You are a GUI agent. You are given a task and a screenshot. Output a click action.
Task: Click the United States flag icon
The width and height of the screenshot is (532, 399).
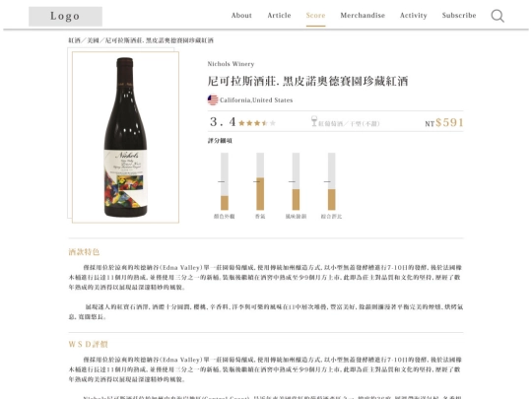click(213, 100)
